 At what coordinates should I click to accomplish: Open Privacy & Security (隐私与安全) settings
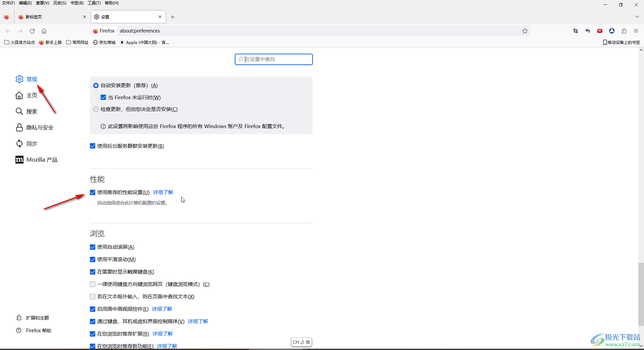(35, 127)
